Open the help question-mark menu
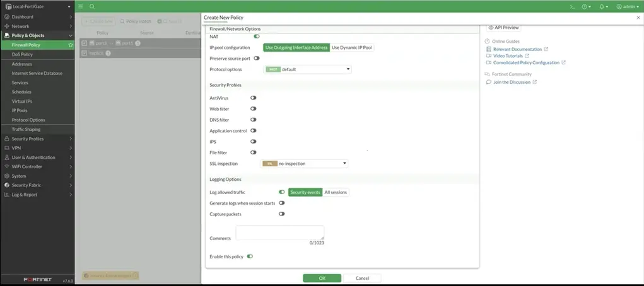 coord(586,6)
